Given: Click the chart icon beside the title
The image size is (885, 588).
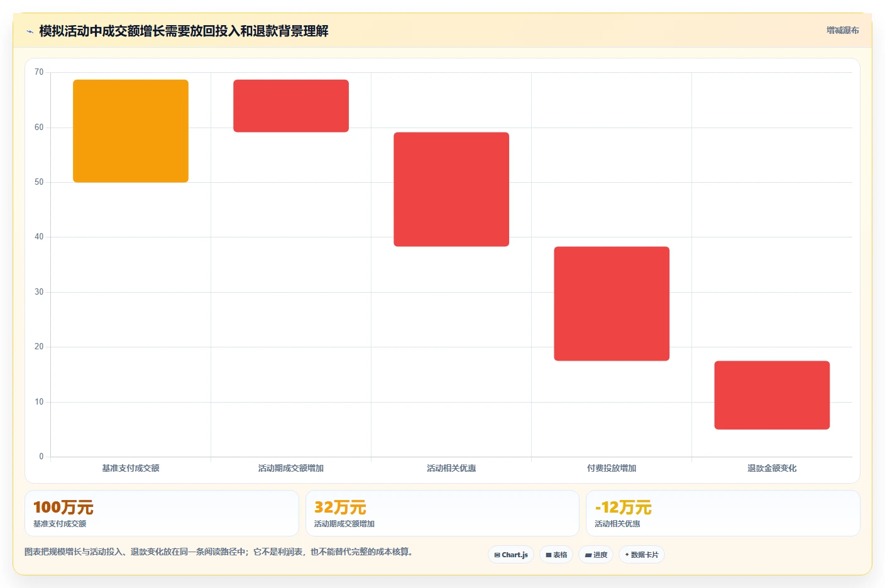Looking at the screenshot, I should 30,31.
